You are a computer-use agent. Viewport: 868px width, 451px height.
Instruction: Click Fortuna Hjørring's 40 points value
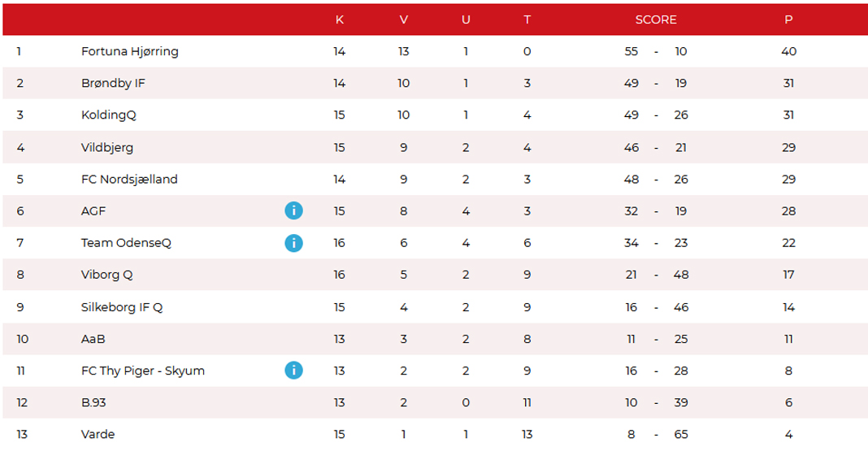point(789,51)
